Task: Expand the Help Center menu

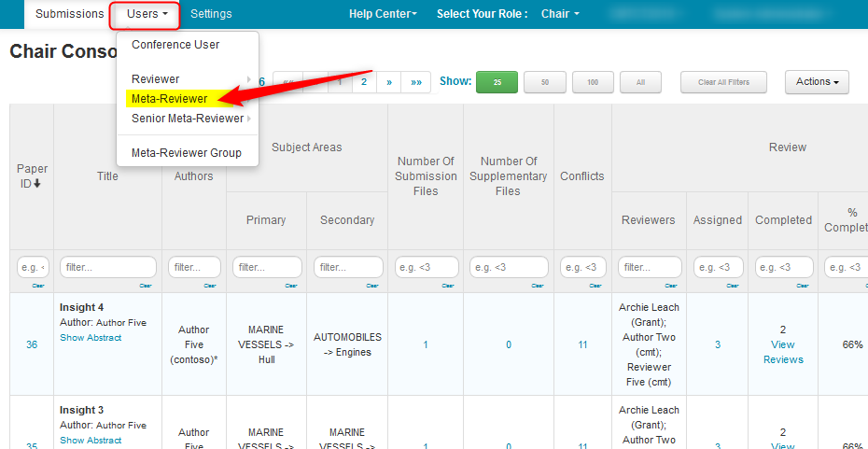Action: click(383, 14)
